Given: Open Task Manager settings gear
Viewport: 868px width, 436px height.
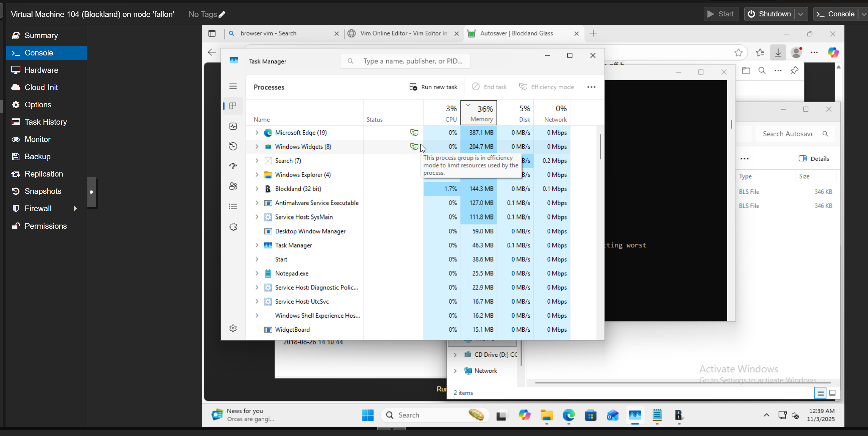Looking at the screenshot, I should 233,328.
